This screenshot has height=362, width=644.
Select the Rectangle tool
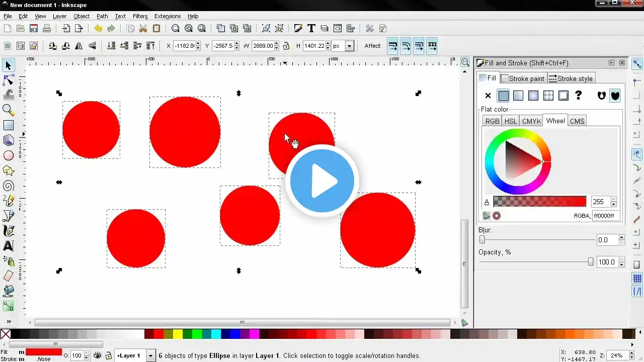coord(8,125)
